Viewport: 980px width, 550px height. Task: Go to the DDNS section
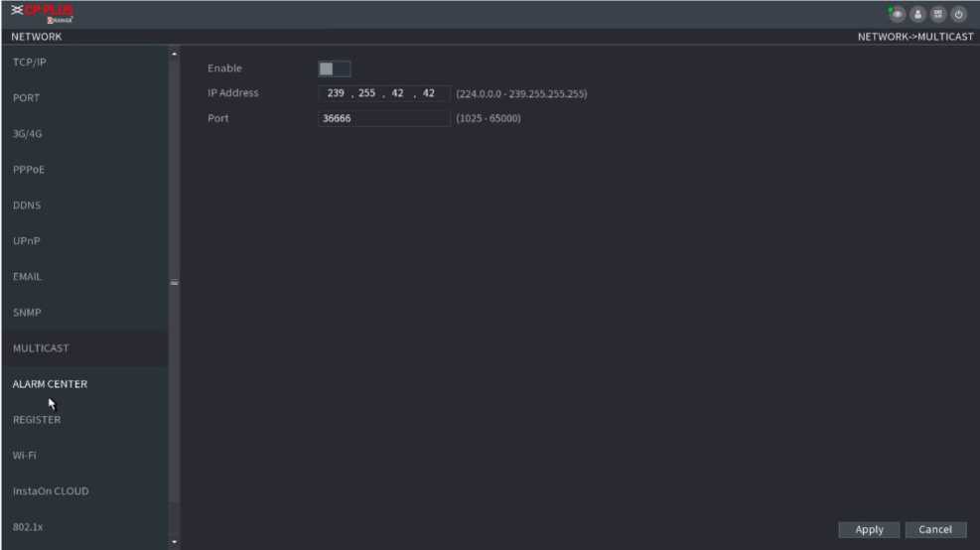coord(27,206)
